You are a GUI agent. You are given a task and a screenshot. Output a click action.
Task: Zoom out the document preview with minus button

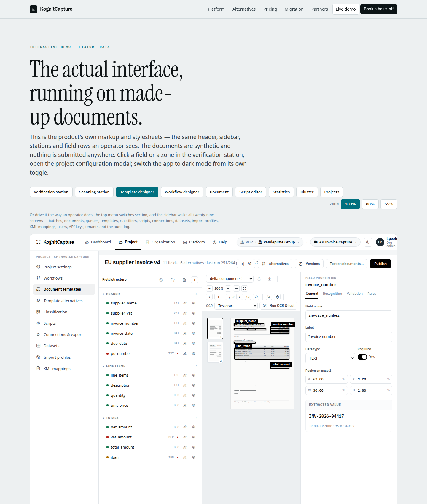point(209,288)
